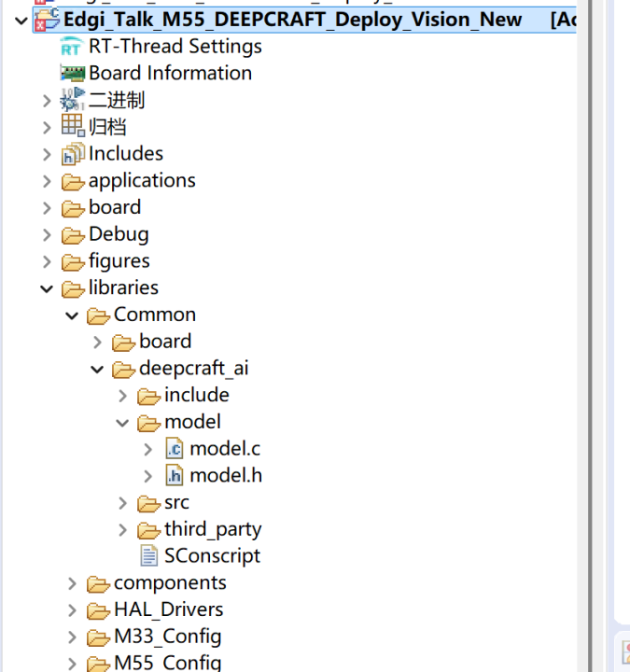Screen dimensions: 630x672
Task: Collapse the libraries folder
Action: [x=47, y=288]
